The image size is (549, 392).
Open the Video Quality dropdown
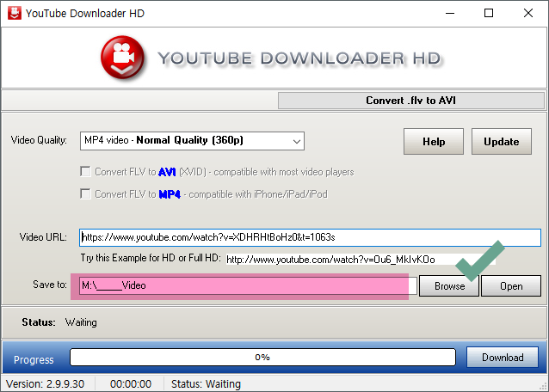click(x=192, y=141)
